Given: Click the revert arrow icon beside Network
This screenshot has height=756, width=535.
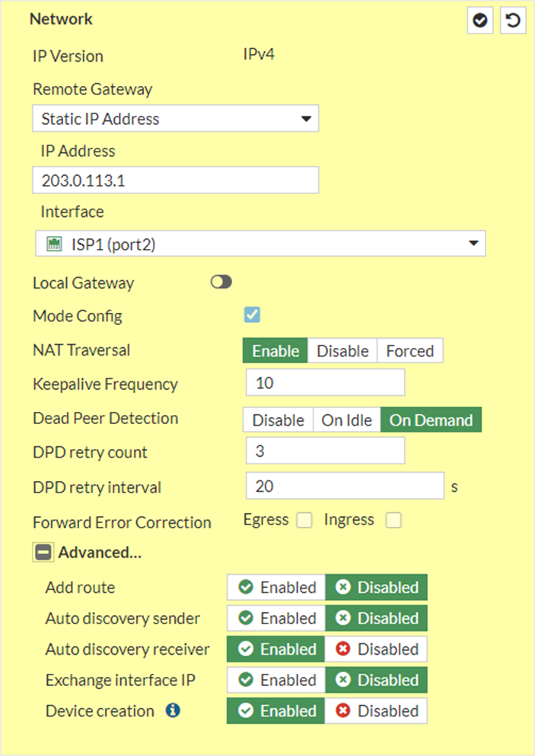Looking at the screenshot, I should pyautogui.click(x=512, y=21).
